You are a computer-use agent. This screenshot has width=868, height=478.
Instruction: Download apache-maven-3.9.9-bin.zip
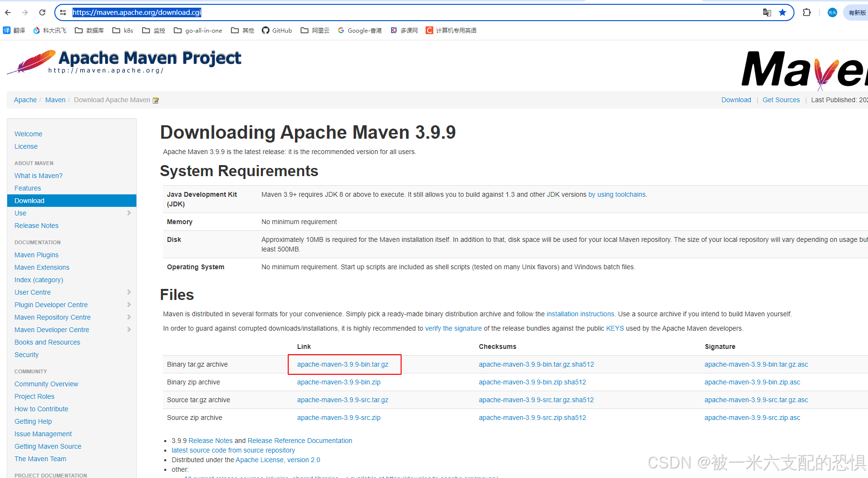click(x=339, y=382)
